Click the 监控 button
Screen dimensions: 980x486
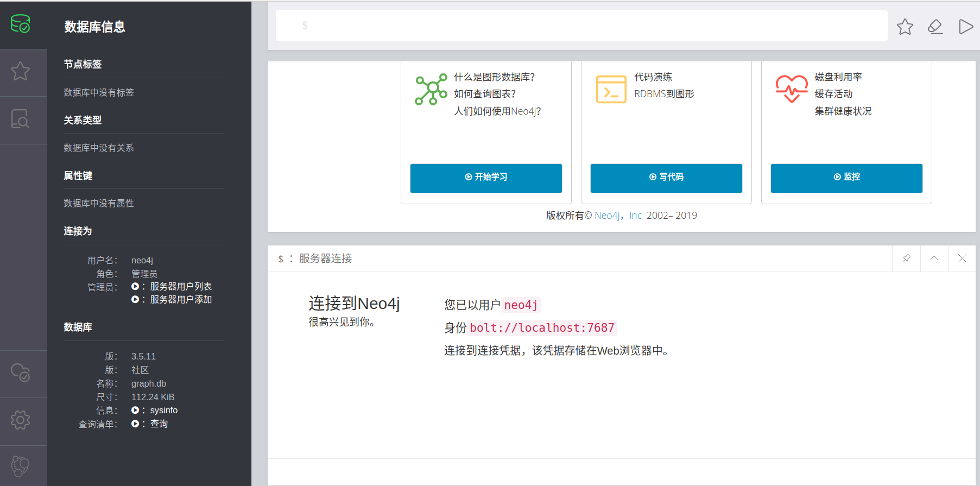pyautogui.click(x=846, y=178)
